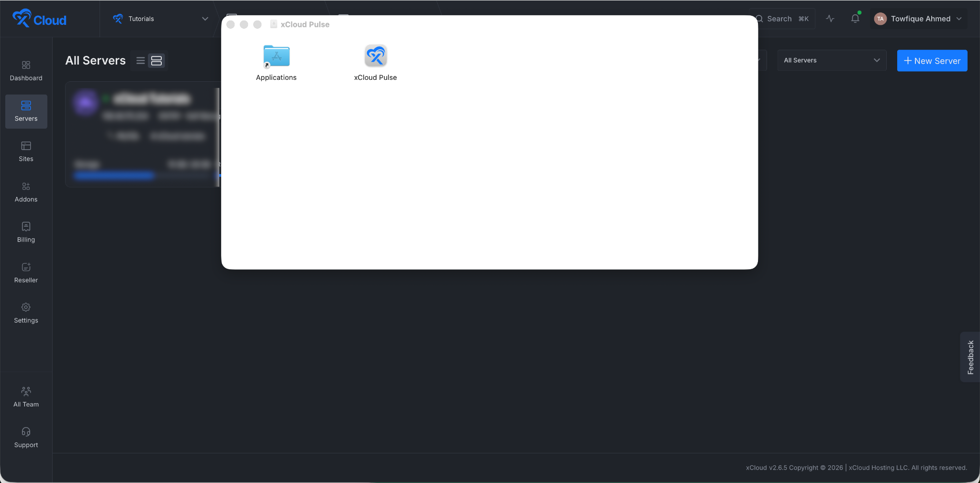This screenshot has height=483, width=980.
Task: Click the blurred server card
Action: click(143, 134)
